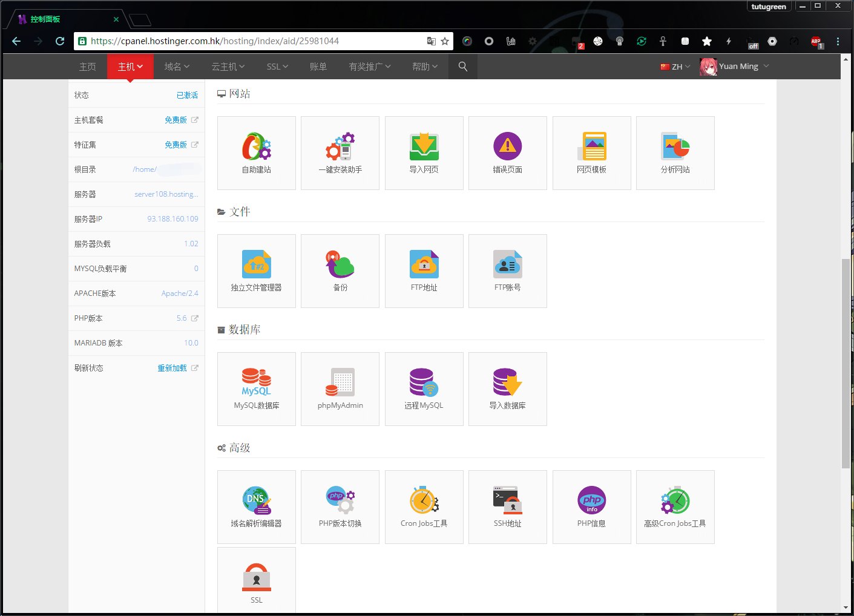Open the AdBlock Plus extension icon
The image size is (854, 616).
pyautogui.click(x=816, y=42)
